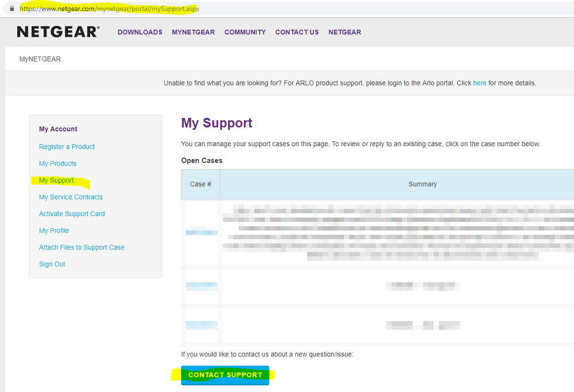Open the MYNETGEAR menu
Image resolution: width=574 pixels, height=392 pixels.
point(193,32)
